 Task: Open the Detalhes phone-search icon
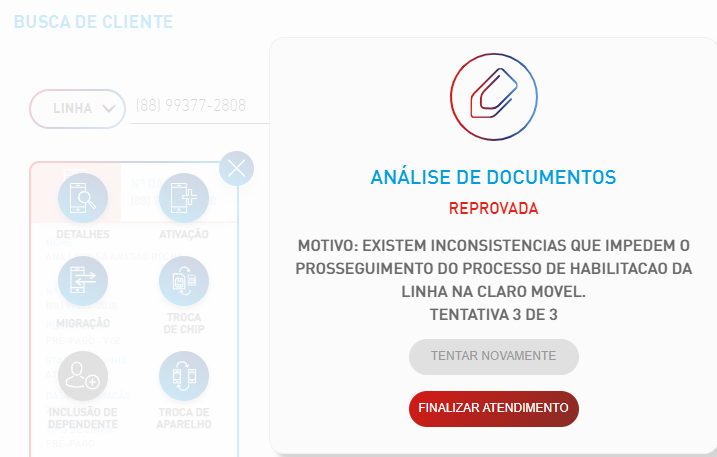pos(83,198)
